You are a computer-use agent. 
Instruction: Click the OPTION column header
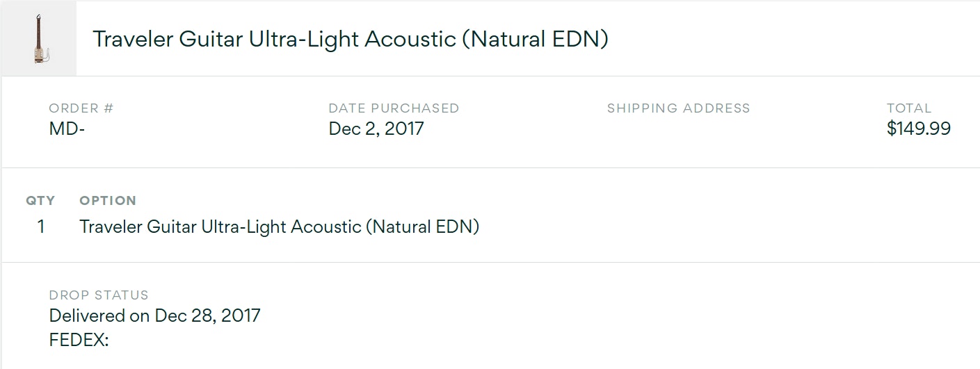(x=108, y=201)
